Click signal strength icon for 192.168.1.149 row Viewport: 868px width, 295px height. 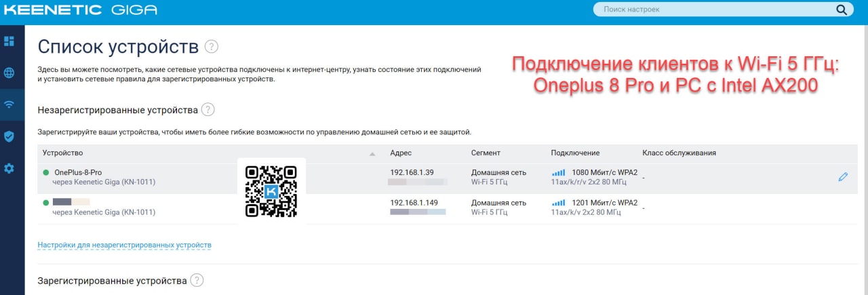pyautogui.click(x=559, y=203)
